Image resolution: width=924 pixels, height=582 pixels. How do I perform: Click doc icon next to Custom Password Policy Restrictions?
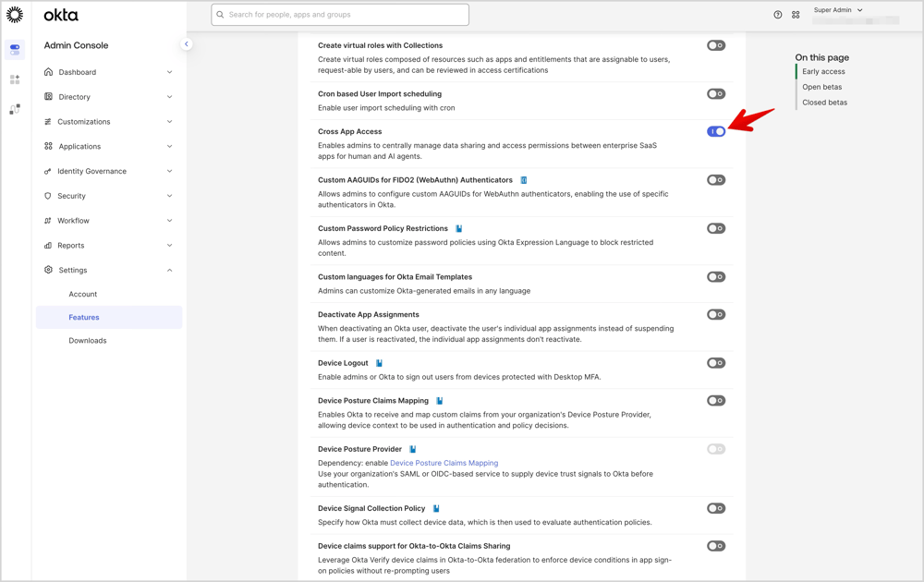click(458, 228)
